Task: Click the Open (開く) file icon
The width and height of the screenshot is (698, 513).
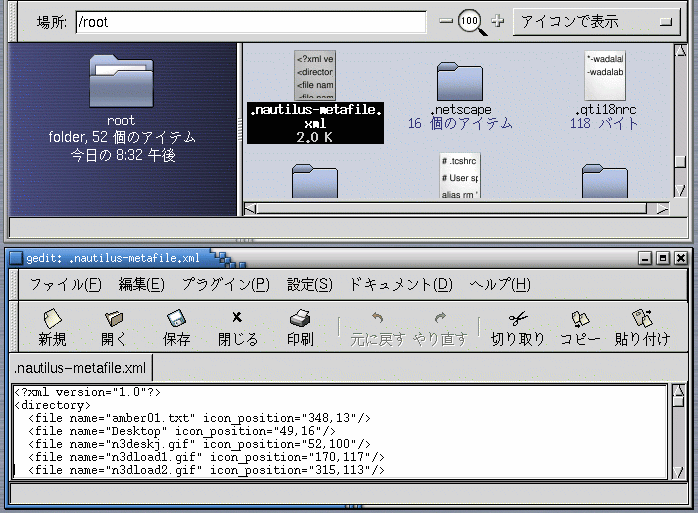Action: (x=114, y=319)
